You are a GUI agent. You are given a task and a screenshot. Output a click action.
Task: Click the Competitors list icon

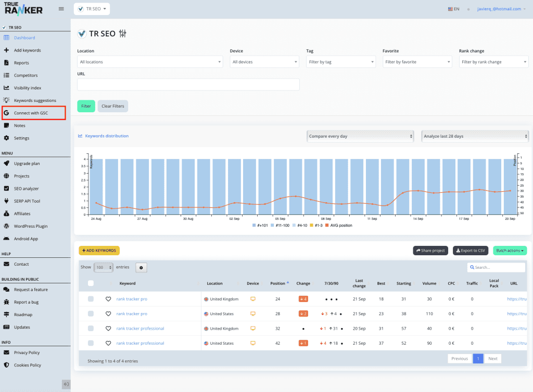(6, 75)
